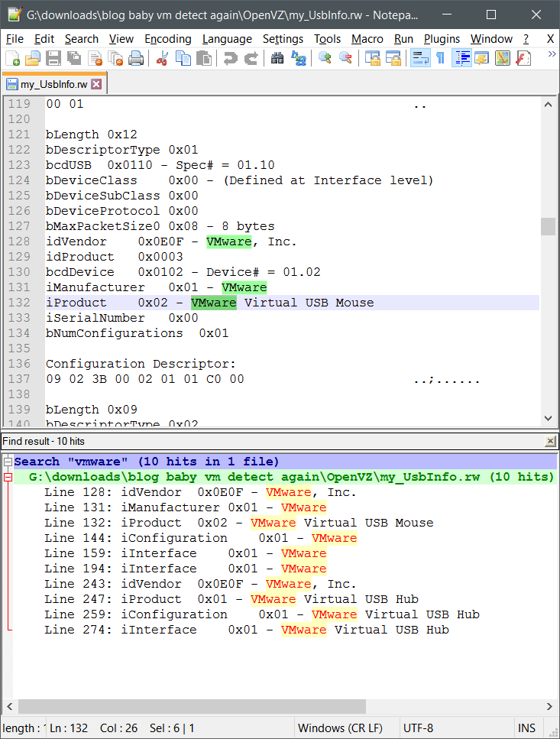Viewport: 560px width, 739px height.
Task: Click the Find result horizontal scrollbar right arrow
Action: click(549, 706)
